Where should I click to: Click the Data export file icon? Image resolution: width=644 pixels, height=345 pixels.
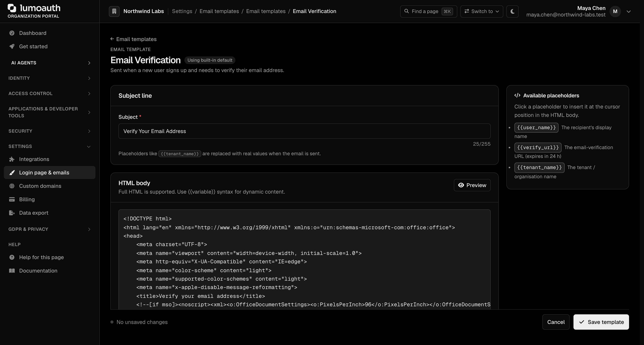pos(12,213)
